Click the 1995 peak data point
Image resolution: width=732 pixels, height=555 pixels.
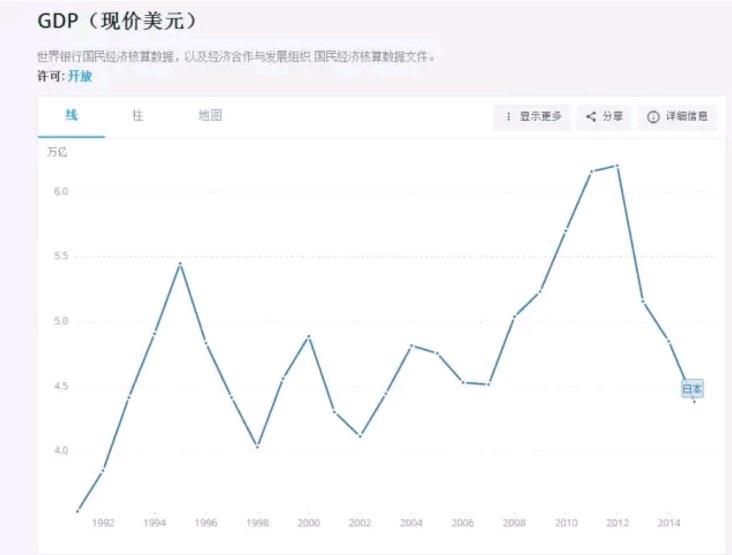(180, 264)
